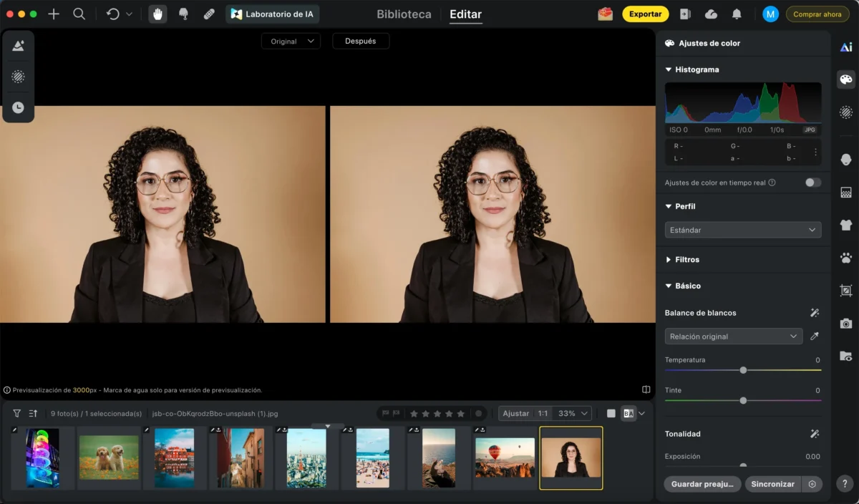Select the hot air balloon thumbnail
This screenshot has width=859, height=504.
pyautogui.click(x=505, y=457)
